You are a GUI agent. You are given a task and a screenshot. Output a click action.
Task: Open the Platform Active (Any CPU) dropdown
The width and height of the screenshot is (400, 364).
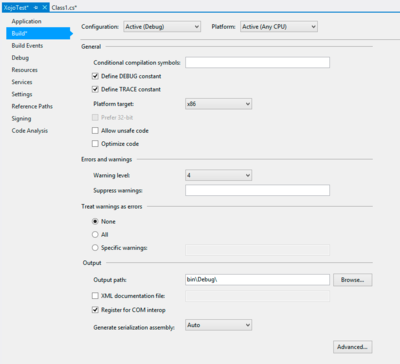[x=279, y=27]
